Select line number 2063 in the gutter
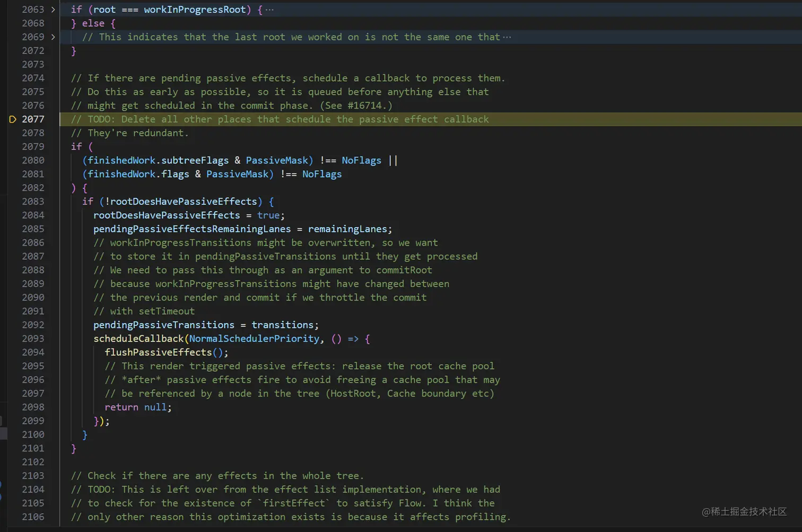The height and width of the screenshot is (532, 802). (x=33, y=10)
